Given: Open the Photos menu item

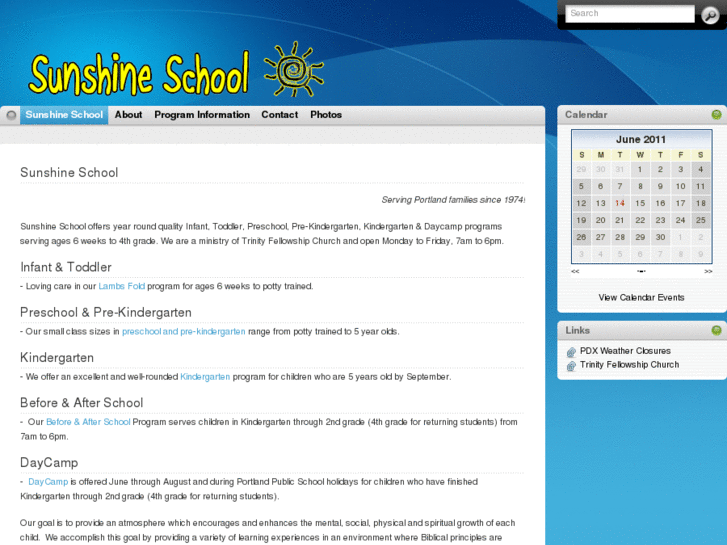Looking at the screenshot, I should (x=326, y=115).
